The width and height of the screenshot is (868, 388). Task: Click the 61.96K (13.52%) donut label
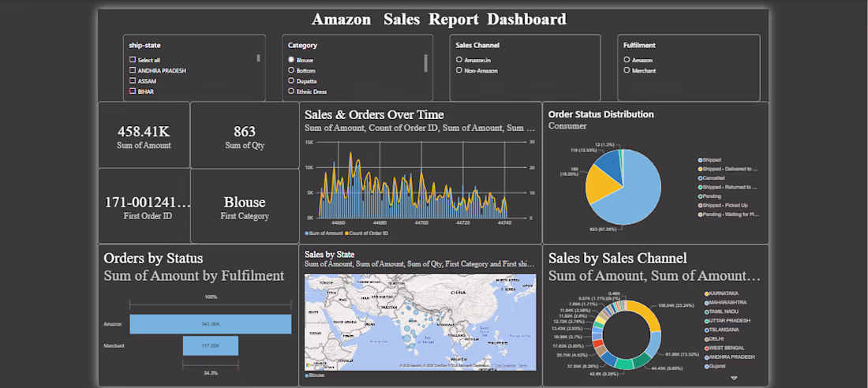tap(680, 354)
